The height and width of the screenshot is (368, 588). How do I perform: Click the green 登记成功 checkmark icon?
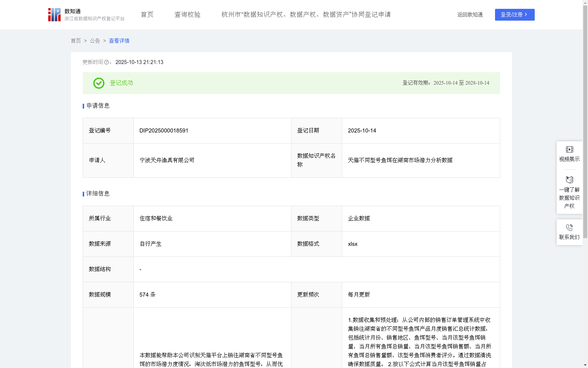[x=98, y=83]
